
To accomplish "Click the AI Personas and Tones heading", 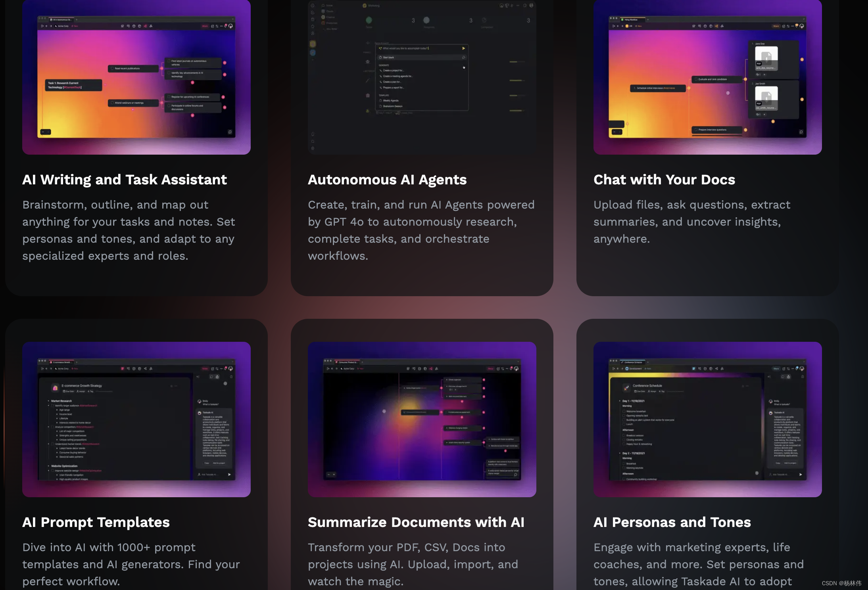I will (672, 522).
